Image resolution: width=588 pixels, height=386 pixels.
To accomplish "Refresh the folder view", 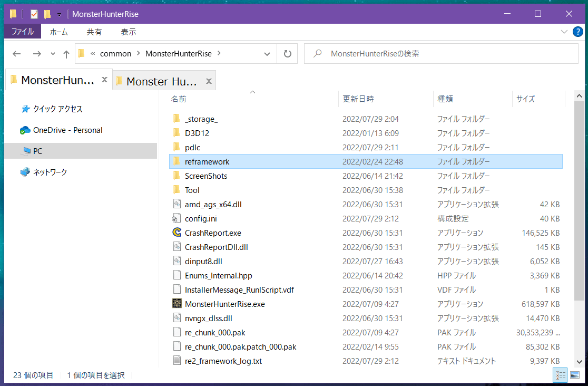I will tap(287, 54).
